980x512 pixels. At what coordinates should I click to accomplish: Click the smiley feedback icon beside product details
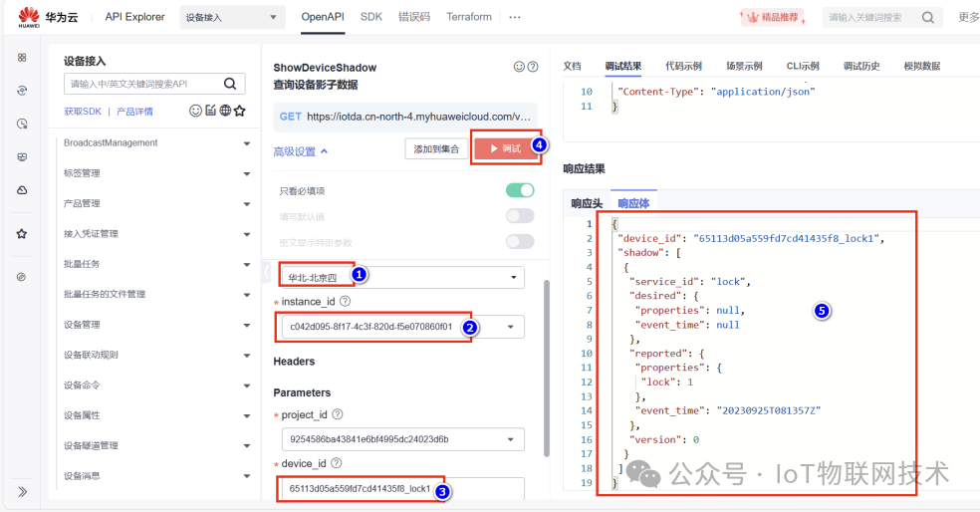pos(195,111)
